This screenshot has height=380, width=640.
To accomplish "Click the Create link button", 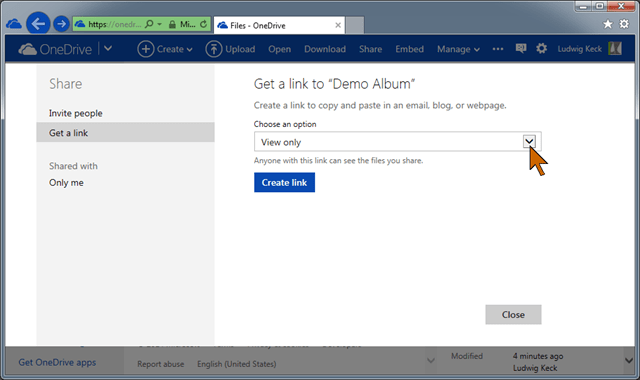I will [284, 182].
